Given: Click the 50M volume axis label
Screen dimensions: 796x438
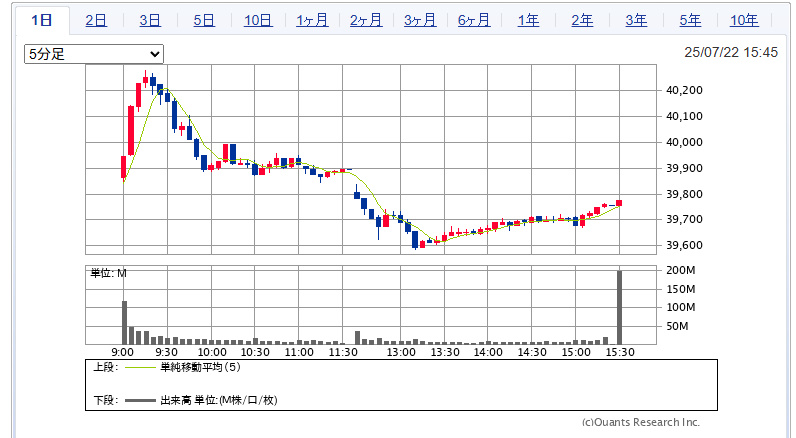Looking at the screenshot, I should pos(677,326).
